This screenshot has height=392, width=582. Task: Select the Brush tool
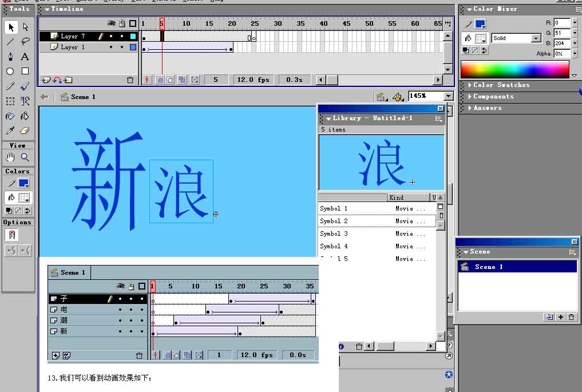click(x=25, y=86)
